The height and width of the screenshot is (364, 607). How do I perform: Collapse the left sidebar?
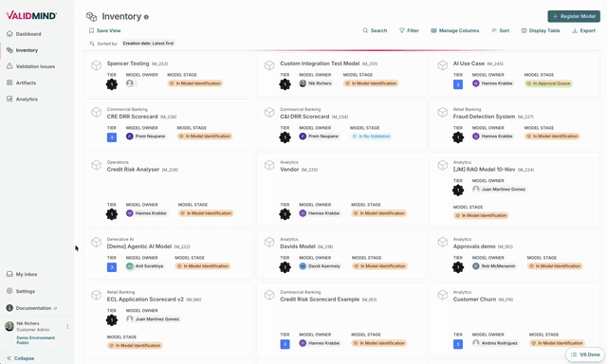point(21,358)
